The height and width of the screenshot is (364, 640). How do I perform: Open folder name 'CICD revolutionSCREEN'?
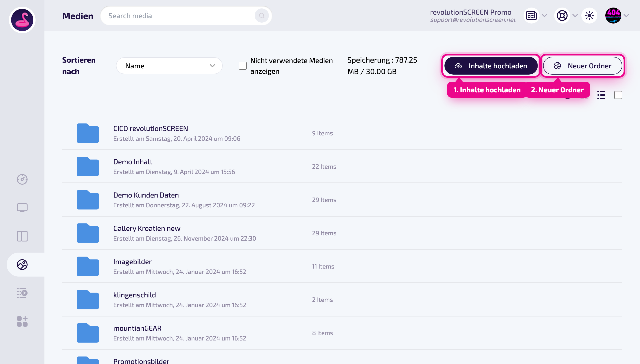click(150, 129)
